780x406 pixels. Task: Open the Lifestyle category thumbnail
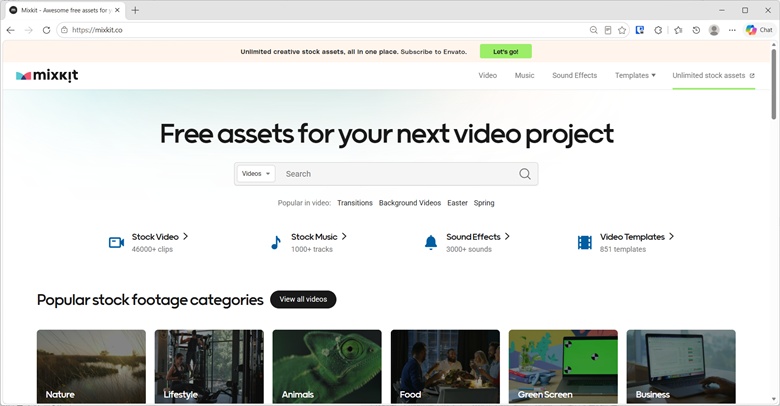tap(209, 367)
